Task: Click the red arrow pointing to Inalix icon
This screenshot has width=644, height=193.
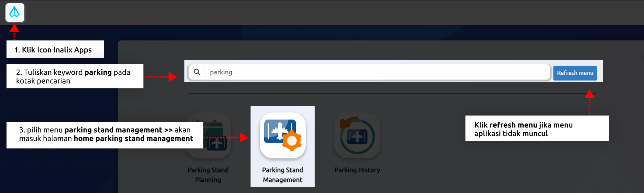Action: [x=14, y=29]
